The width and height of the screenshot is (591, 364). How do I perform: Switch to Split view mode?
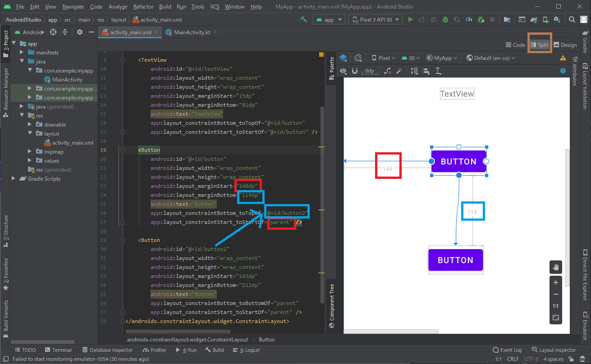(x=539, y=45)
